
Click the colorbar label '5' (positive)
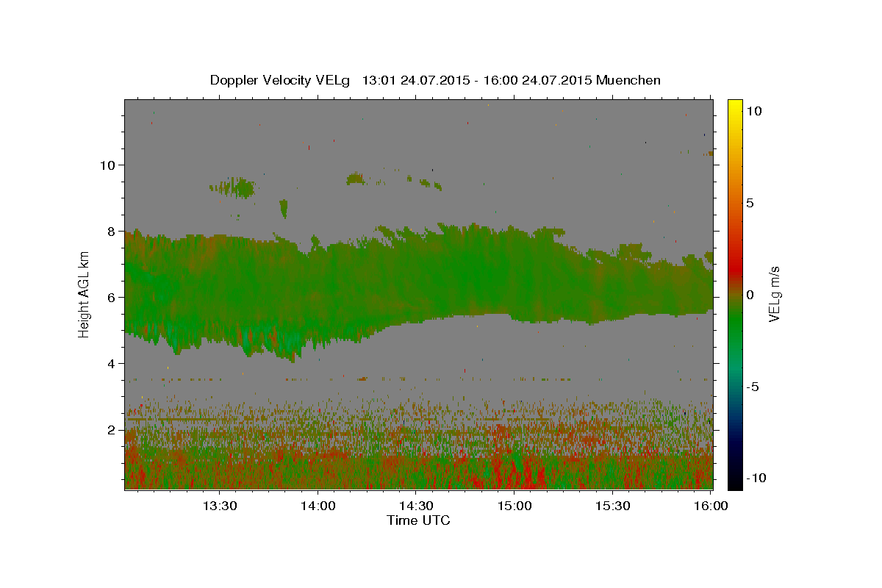[x=750, y=202]
